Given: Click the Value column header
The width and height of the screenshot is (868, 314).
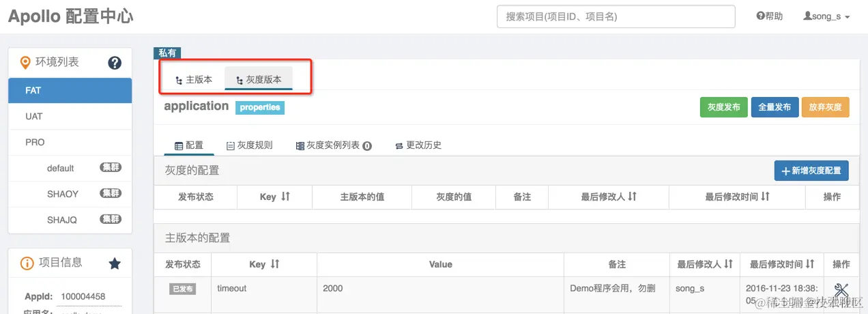Looking at the screenshot, I should point(440,264).
